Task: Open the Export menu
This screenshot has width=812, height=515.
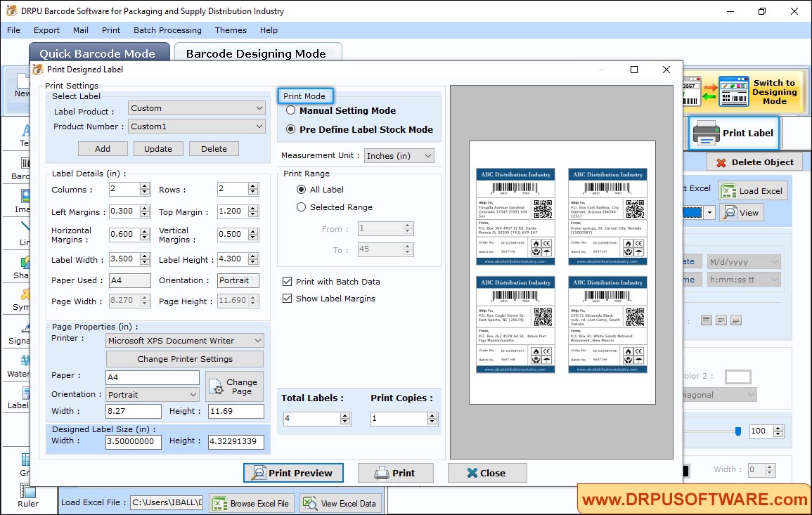Action: pos(46,30)
